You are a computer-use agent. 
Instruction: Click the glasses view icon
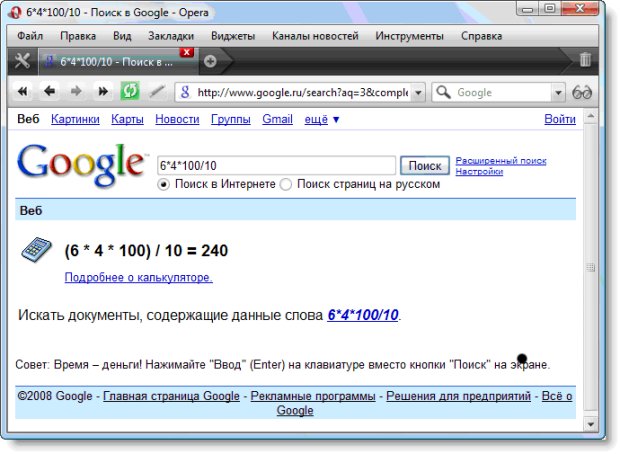pyautogui.click(x=582, y=93)
